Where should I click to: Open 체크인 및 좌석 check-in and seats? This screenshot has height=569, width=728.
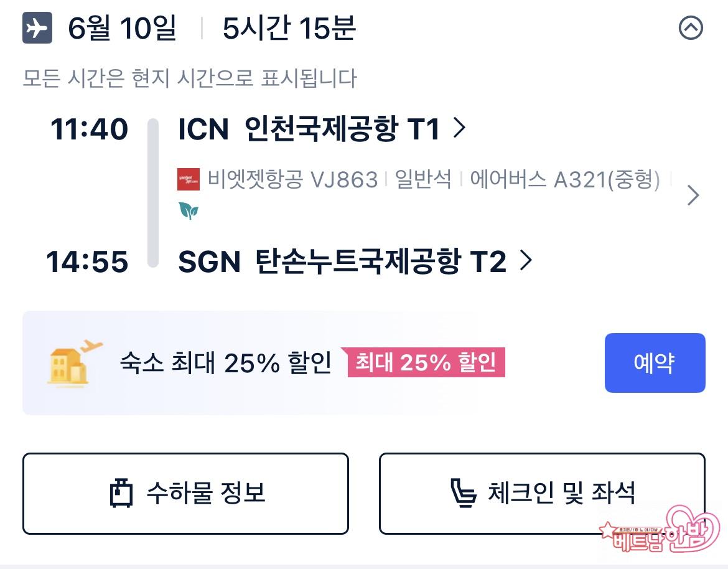tap(542, 493)
